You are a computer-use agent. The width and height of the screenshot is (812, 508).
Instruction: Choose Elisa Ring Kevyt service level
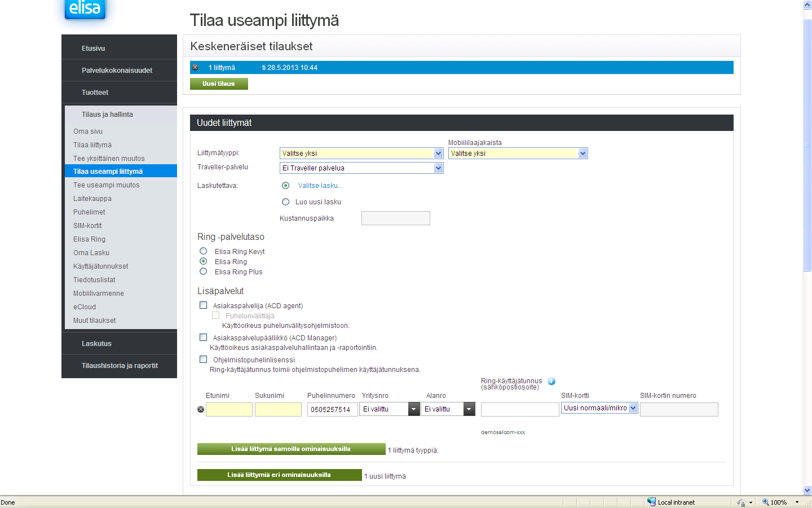coord(204,251)
